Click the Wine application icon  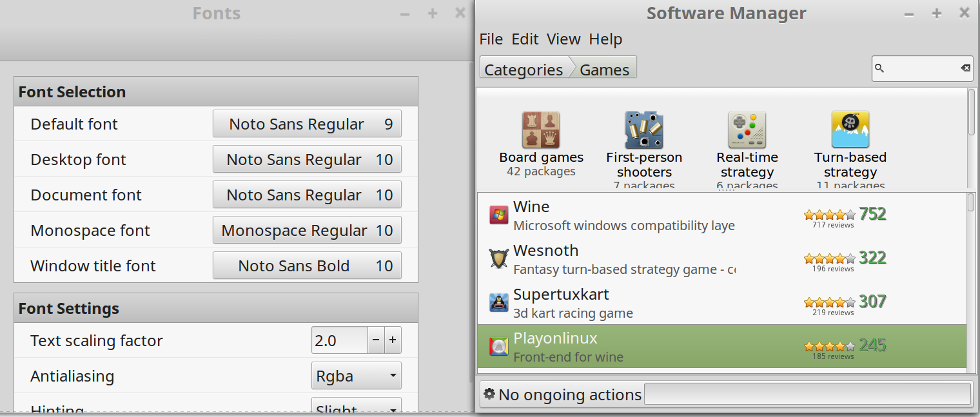coord(499,215)
